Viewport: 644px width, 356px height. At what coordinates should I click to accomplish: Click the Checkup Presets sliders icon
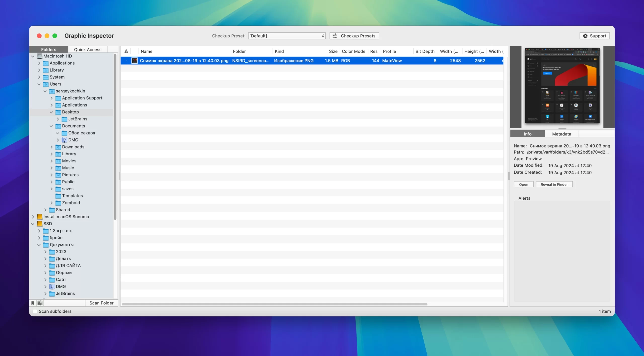[335, 36]
